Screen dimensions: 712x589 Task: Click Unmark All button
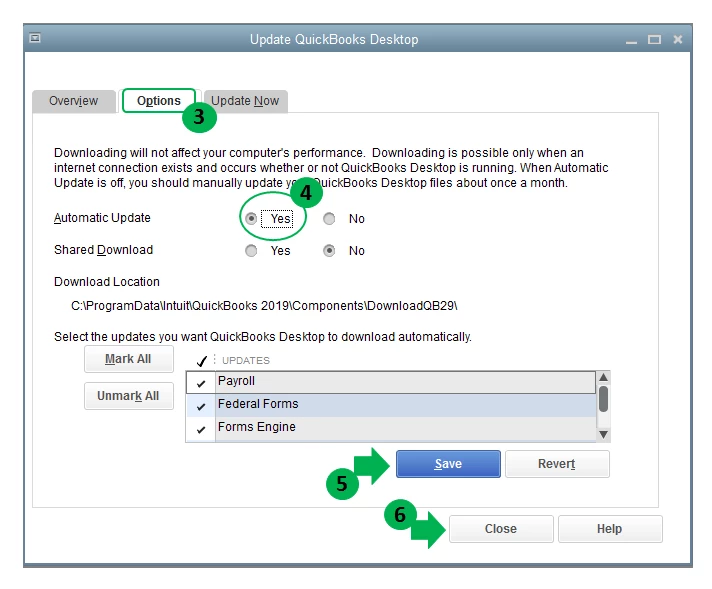tap(129, 396)
